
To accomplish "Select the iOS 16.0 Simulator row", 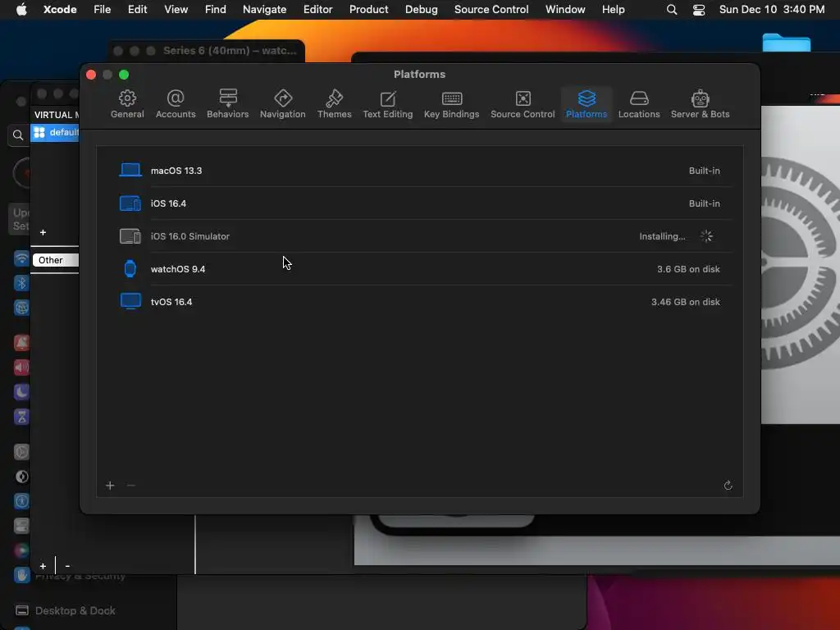I will click(x=419, y=236).
